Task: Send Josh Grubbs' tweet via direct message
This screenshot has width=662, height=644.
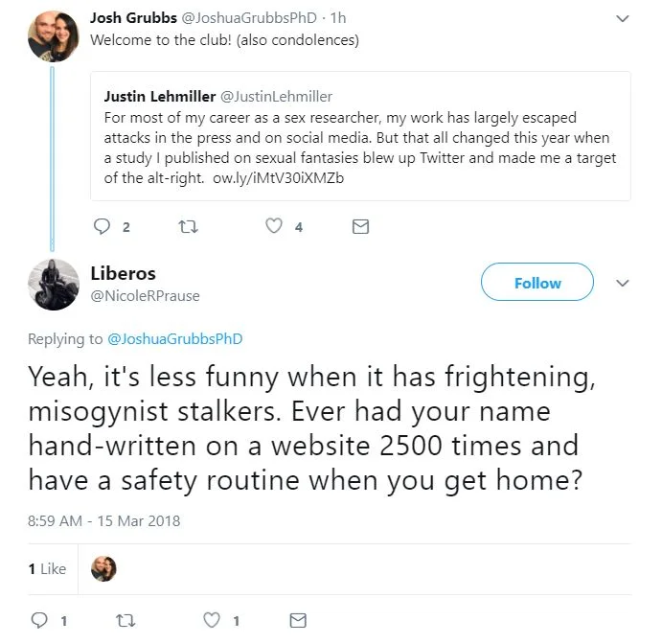Action: (360, 226)
